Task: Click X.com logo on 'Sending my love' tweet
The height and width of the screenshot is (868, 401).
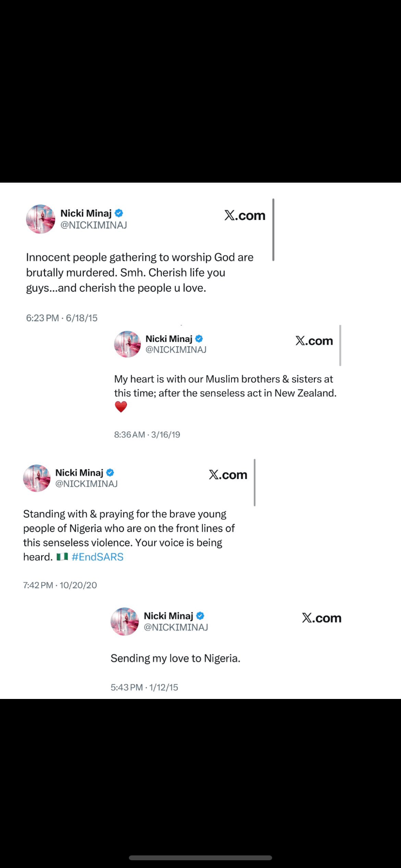Action: (x=322, y=618)
